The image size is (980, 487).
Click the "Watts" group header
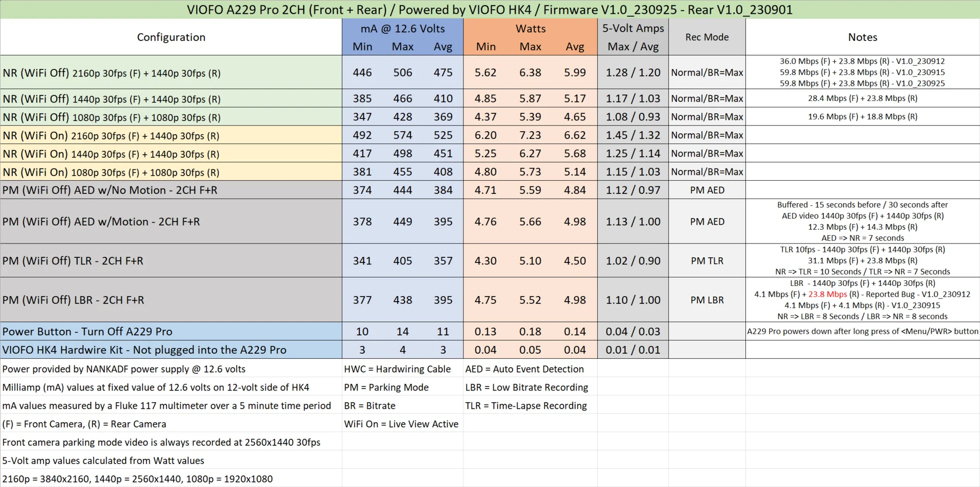(530, 29)
